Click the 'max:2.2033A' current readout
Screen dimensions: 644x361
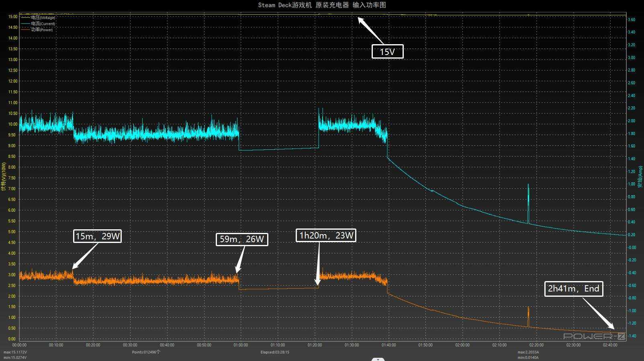(x=528, y=352)
